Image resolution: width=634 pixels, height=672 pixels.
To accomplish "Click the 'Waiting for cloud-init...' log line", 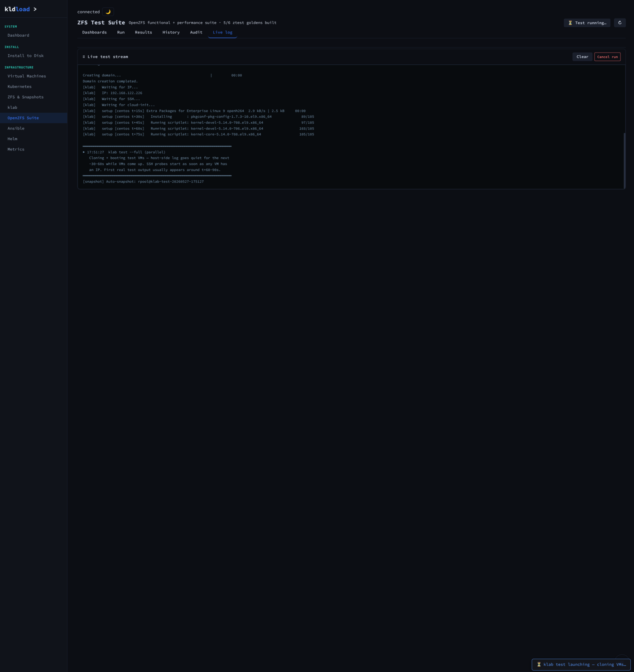I will pos(119,105).
